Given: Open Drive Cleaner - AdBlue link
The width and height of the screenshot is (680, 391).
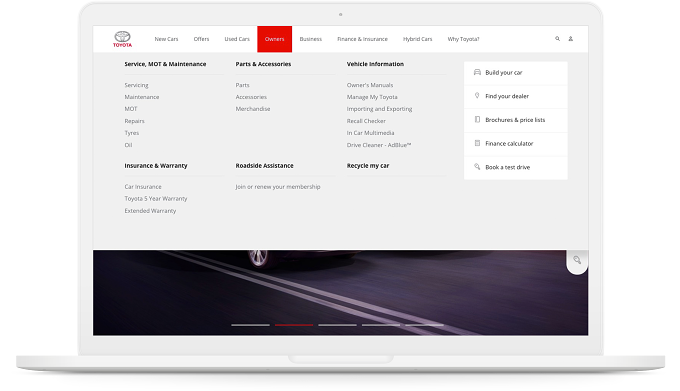Looking at the screenshot, I should 379,145.
